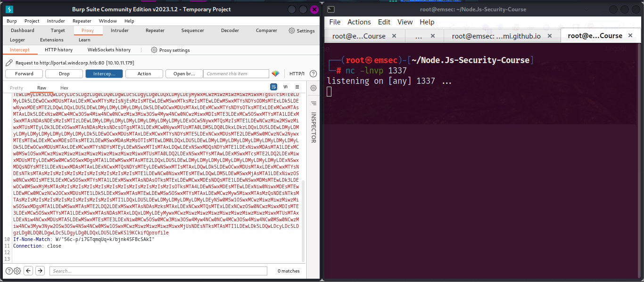The width and height of the screenshot is (644, 282).
Task: Switch to the HTTP history tab
Action: tap(58, 50)
